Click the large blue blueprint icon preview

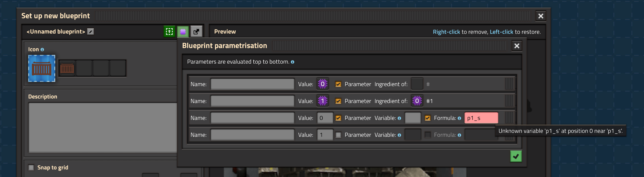(x=42, y=68)
